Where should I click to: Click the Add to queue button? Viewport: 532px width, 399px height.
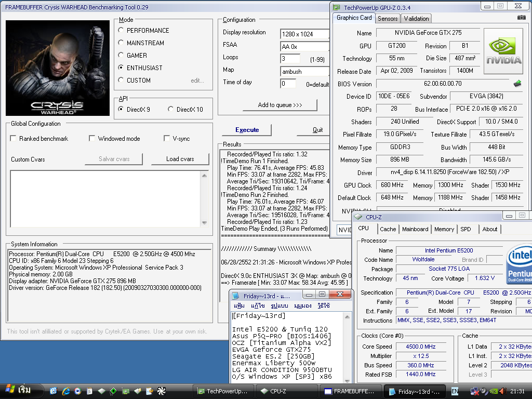tap(280, 105)
